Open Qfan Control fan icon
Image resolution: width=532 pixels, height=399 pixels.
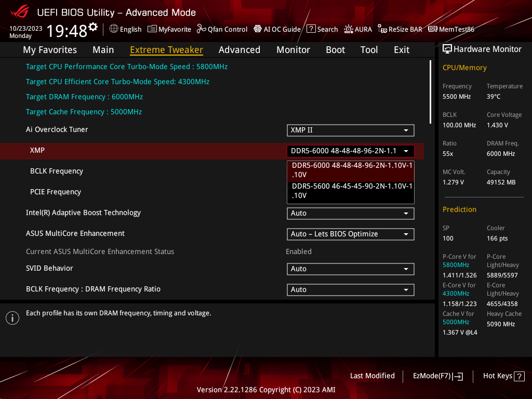[x=202, y=29]
